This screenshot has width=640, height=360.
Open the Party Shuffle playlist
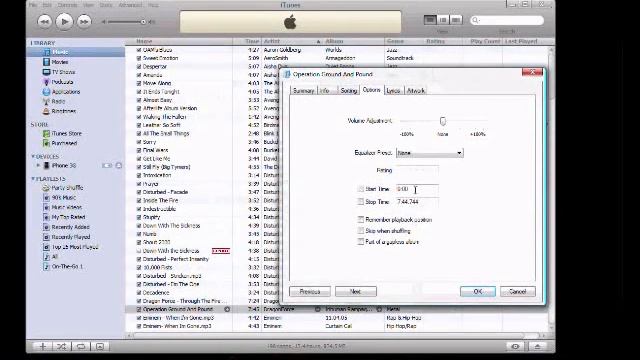[x=67, y=188]
